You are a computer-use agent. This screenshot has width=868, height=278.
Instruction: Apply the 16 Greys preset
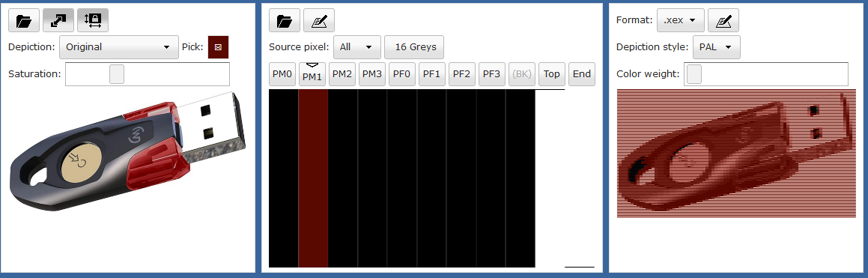tap(415, 47)
